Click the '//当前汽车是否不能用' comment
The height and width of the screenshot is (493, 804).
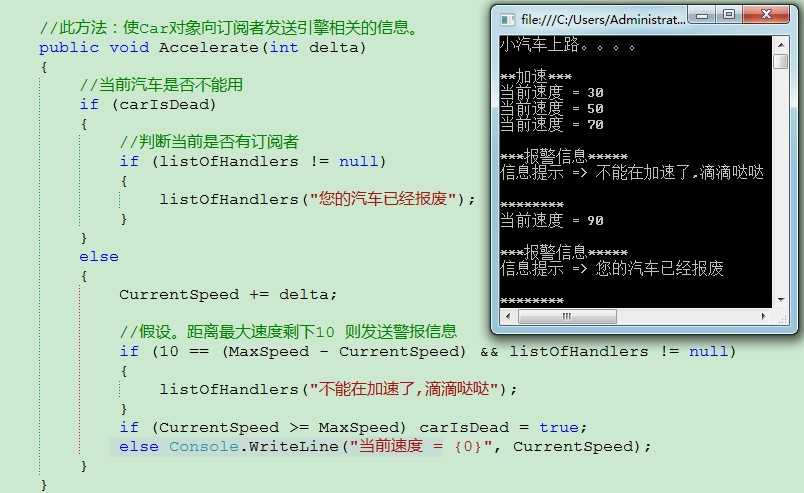[161, 85]
